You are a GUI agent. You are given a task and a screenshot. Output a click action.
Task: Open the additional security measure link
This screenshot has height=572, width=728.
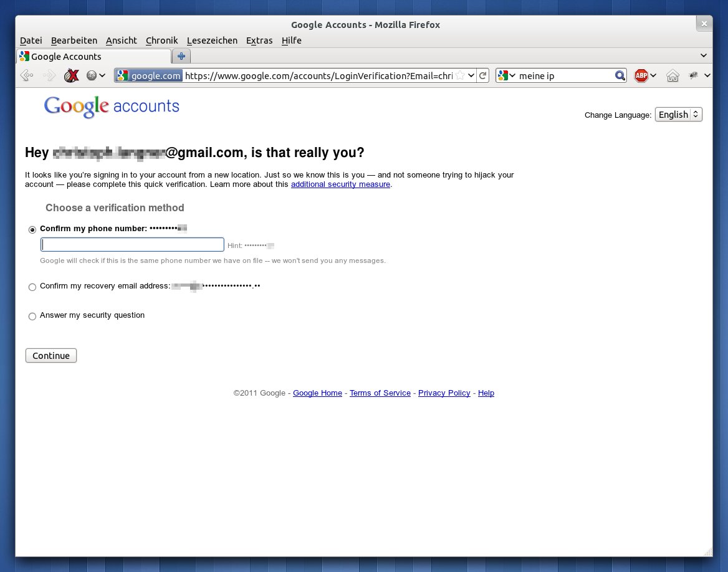[x=340, y=184]
